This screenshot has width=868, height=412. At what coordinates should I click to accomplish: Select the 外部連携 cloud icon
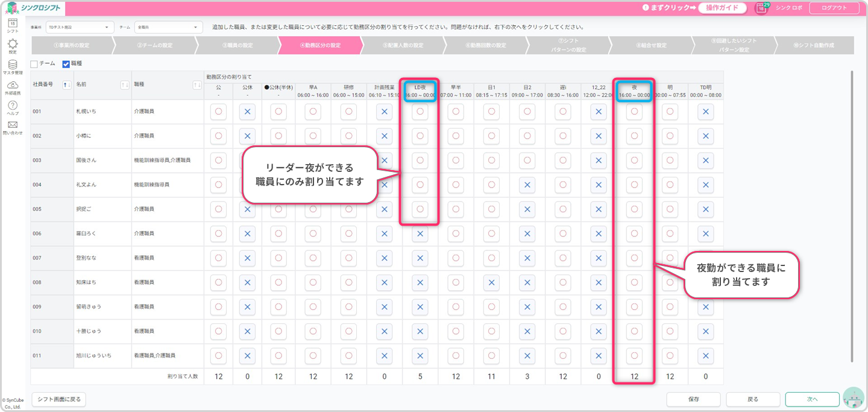(x=13, y=86)
